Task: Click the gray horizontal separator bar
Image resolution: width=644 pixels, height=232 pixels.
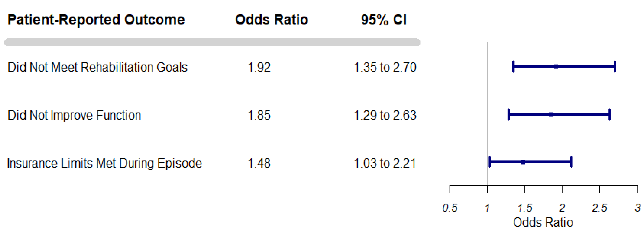Action: click(x=212, y=42)
